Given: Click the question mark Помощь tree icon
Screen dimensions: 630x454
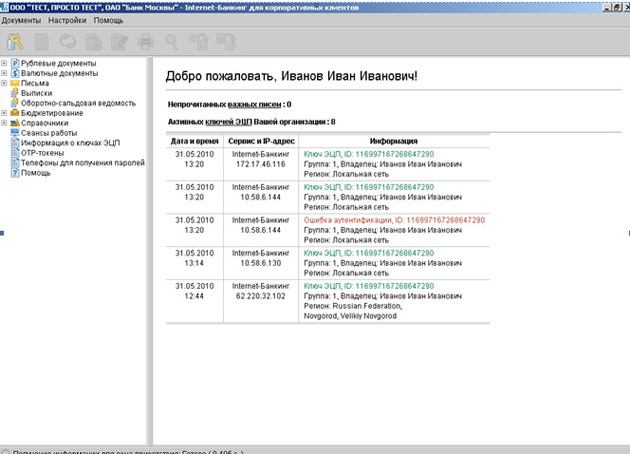Looking at the screenshot, I should [15, 173].
